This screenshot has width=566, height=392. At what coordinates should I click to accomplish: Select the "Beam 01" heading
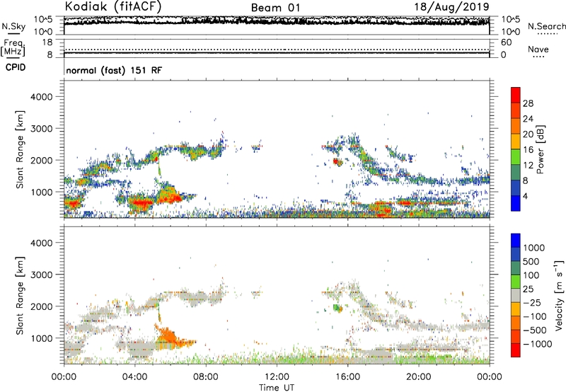coord(275,8)
